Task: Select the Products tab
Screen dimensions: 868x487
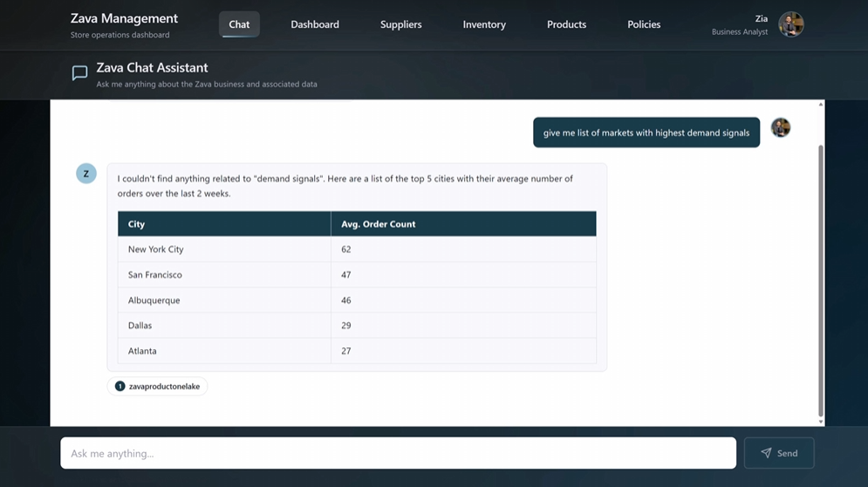Action: pyautogui.click(x=566, y=24)
